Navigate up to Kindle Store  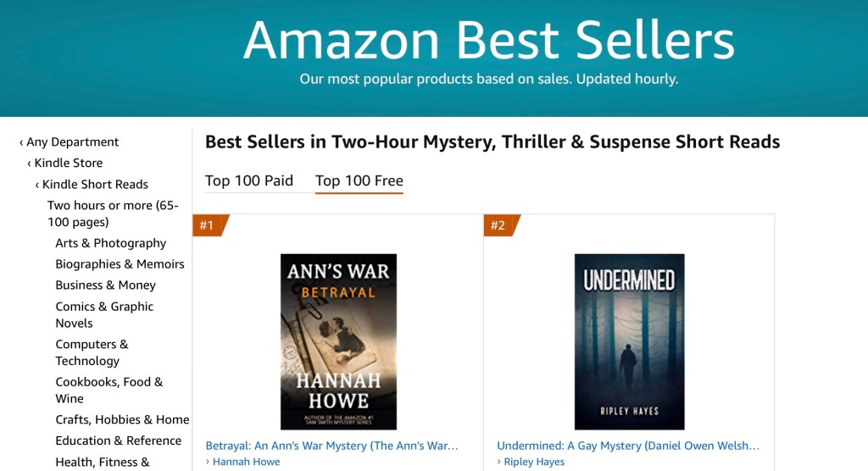pyautogui.click(x=68, y=163)
